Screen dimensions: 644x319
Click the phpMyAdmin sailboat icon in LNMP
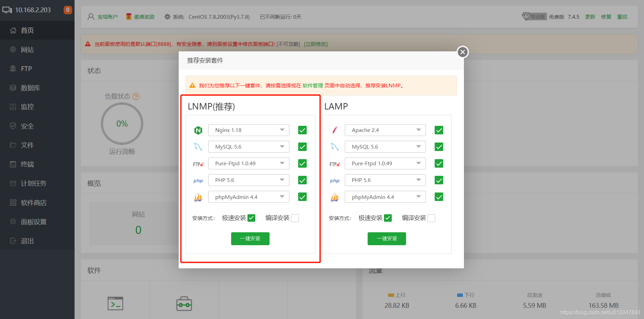click(x=198, y=197)
